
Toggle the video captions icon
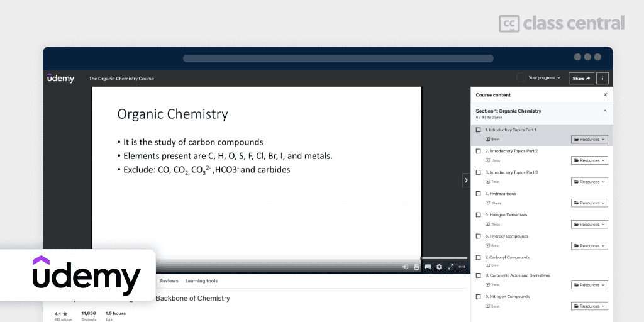pyautogui.click(x=428, y=267)
